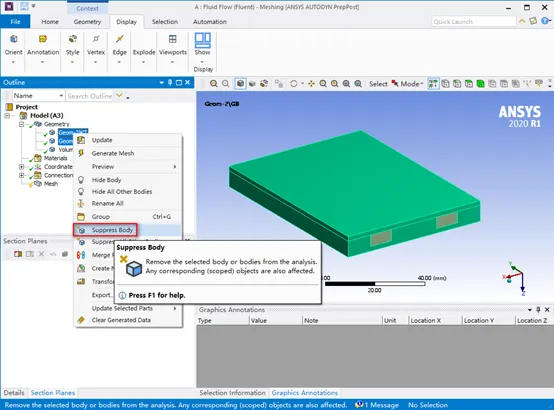
Task: Open the Selection Information tab
Action: [x=232, y=393]
